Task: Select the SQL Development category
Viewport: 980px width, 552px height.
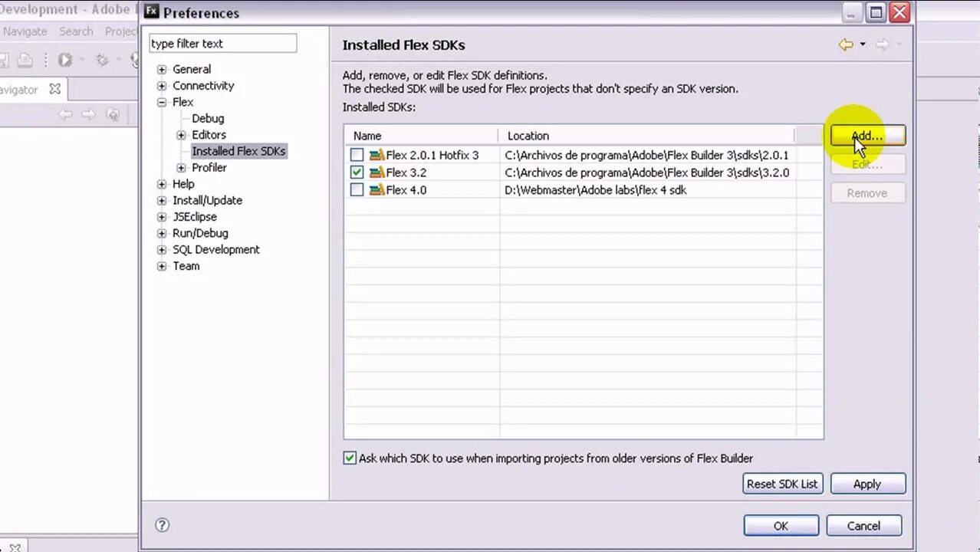Action: click(216, 250)
